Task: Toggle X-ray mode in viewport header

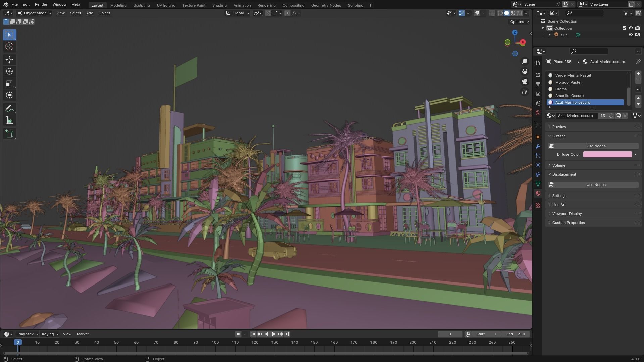Action: point(492,13)
